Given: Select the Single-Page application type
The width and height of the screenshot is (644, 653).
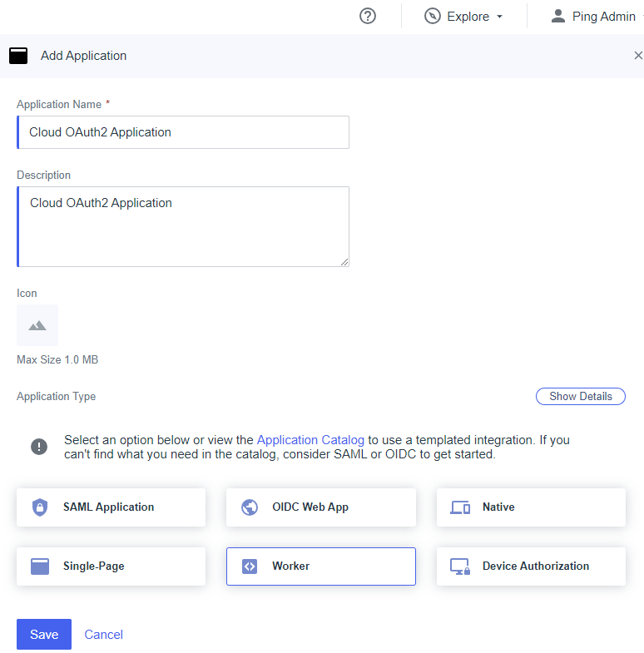Looking at the screenshot, I should click(x=111, y=566).
